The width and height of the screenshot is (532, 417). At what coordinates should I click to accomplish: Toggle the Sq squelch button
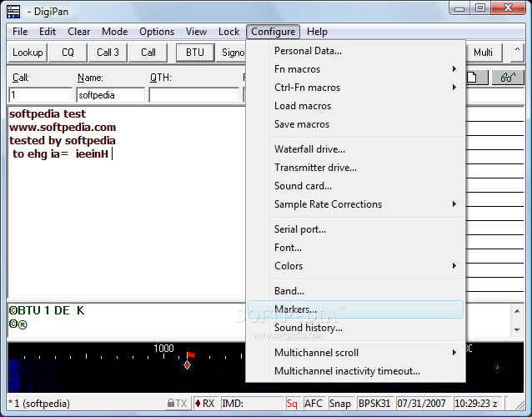pos(292,404)
